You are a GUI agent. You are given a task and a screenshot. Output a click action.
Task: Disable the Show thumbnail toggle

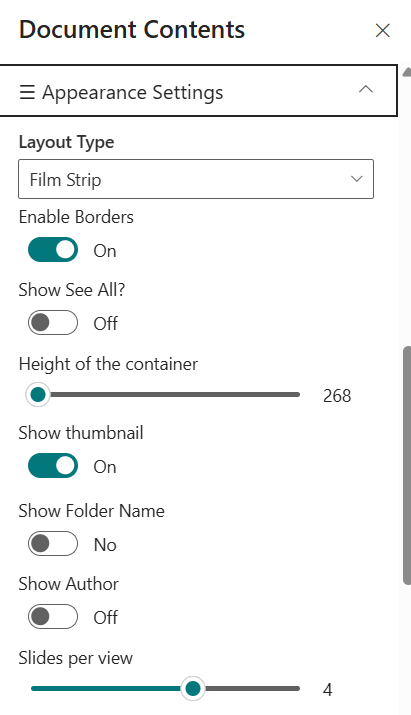53,466
